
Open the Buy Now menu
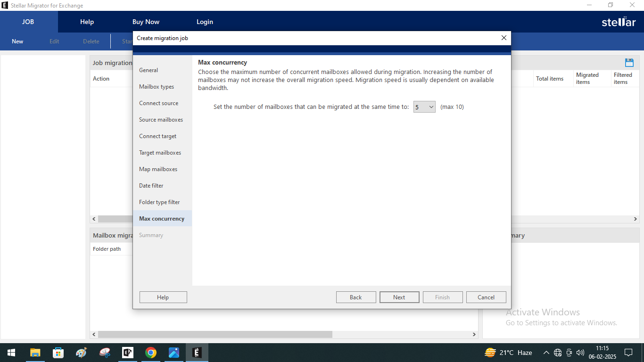pyautogui.click(x=146, y=22)
